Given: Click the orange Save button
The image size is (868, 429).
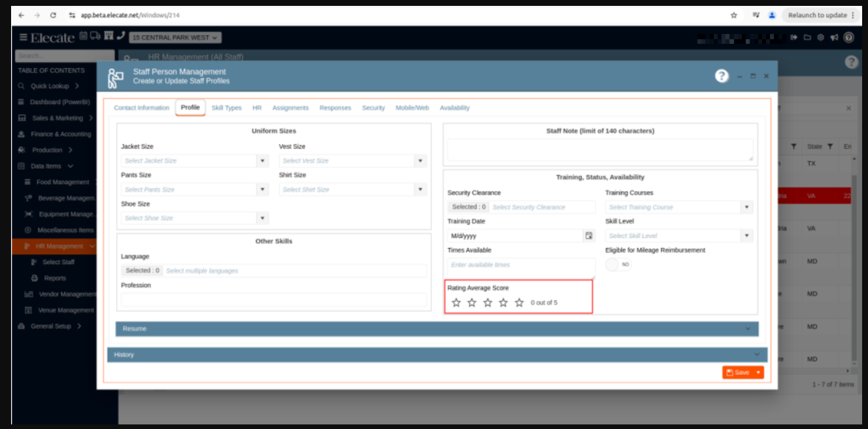Looking at the screenshot, I should (739, 372).
